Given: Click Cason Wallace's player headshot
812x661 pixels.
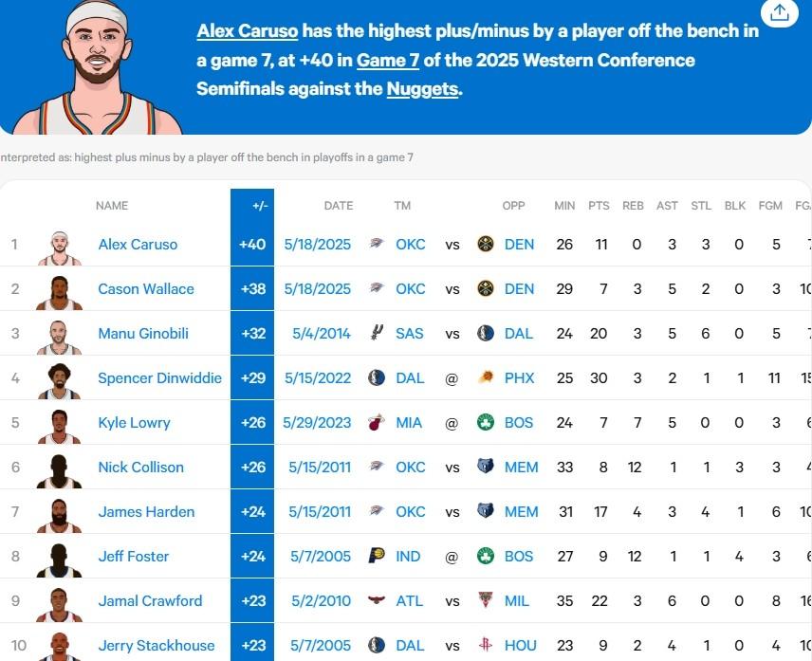Looking at the screenshot, I should click(59, 292).
